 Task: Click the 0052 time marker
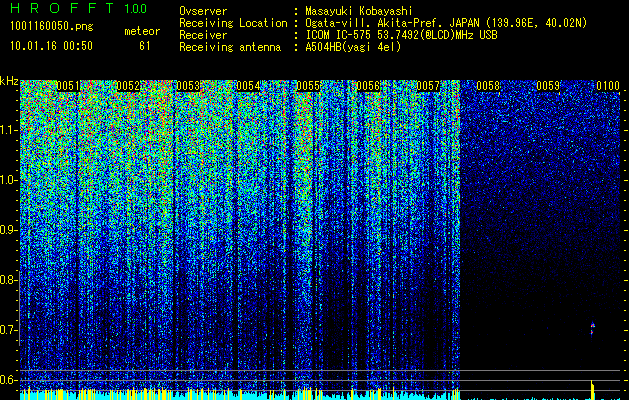128,86
